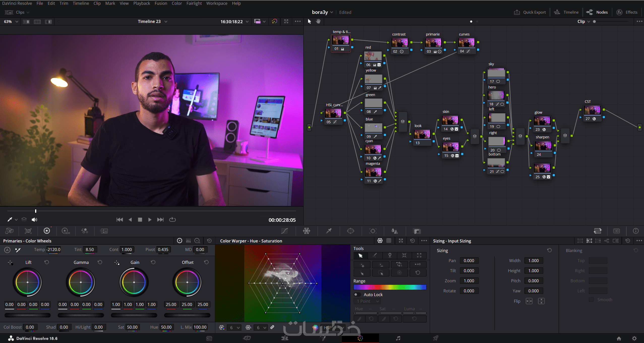Click the flip horizontal icon
The image size is (644, 343).
(529, 301)
